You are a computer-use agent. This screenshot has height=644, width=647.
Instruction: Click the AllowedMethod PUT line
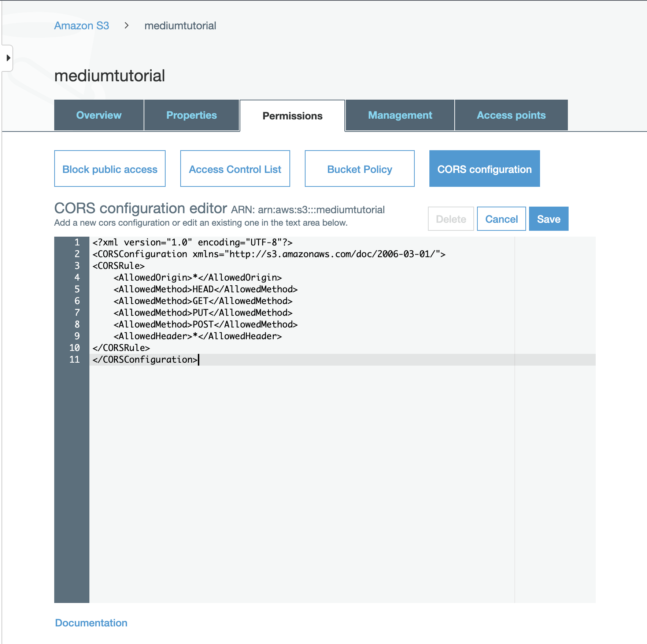pos(203,313)
